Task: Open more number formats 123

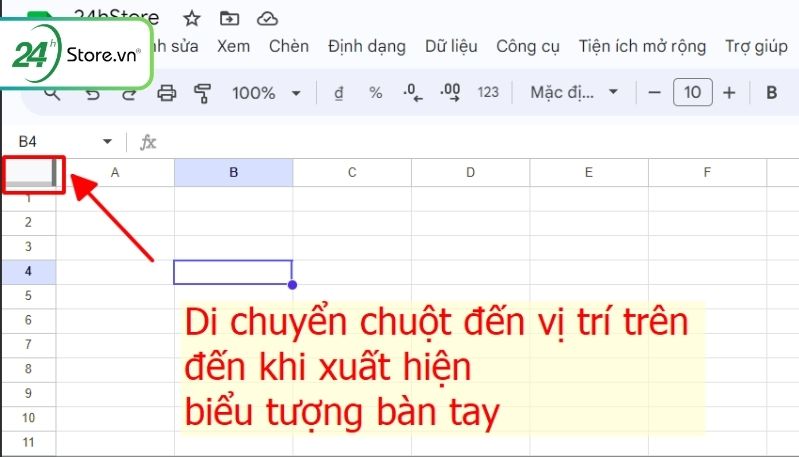Action: (x=488, y=92)
